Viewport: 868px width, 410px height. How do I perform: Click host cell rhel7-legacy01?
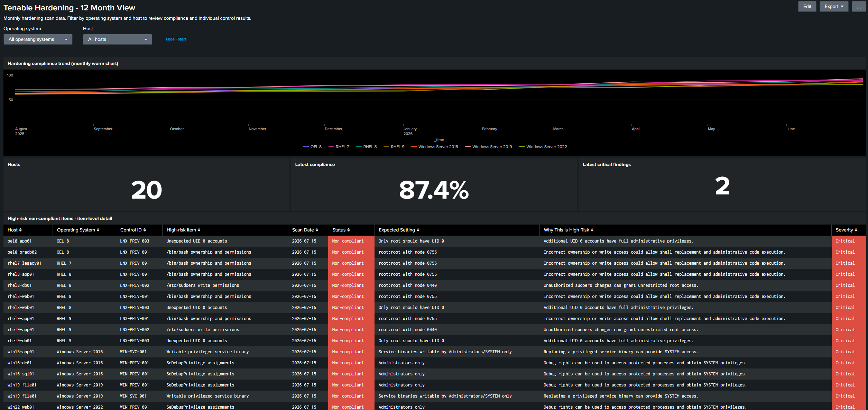point(24,263)
